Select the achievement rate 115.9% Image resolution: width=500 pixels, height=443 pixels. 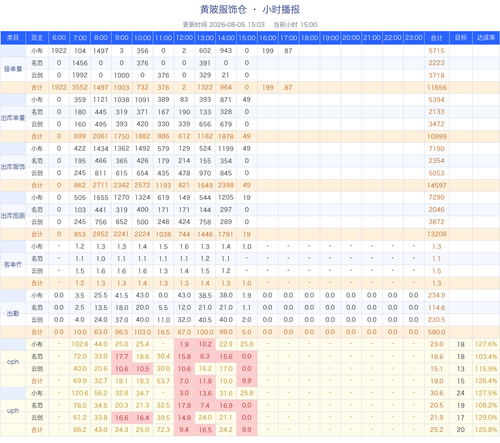pos(486,369)
